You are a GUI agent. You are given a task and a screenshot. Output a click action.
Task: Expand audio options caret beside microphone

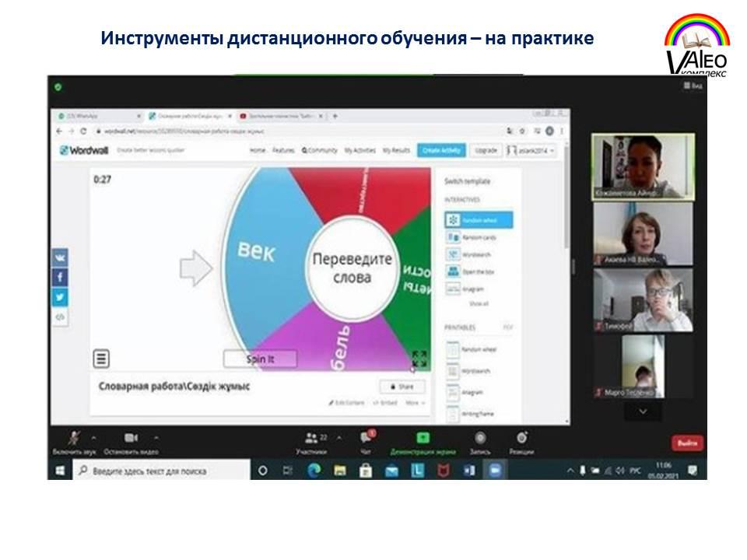pyautogui.click(x=94, y=437)
